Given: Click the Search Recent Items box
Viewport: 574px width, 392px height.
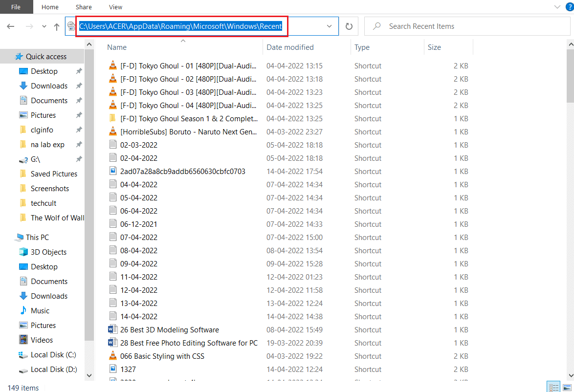Looking at the screenshot, I should click(467, 26).
